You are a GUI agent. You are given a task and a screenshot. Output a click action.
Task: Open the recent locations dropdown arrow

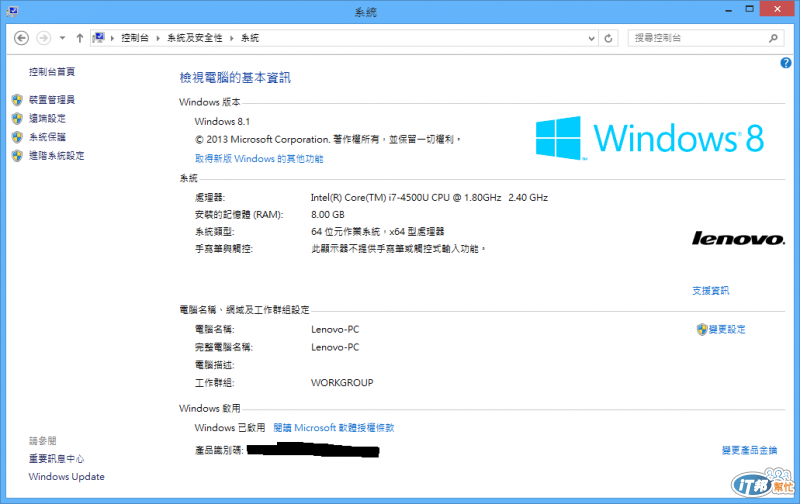[x=62, y=38]
